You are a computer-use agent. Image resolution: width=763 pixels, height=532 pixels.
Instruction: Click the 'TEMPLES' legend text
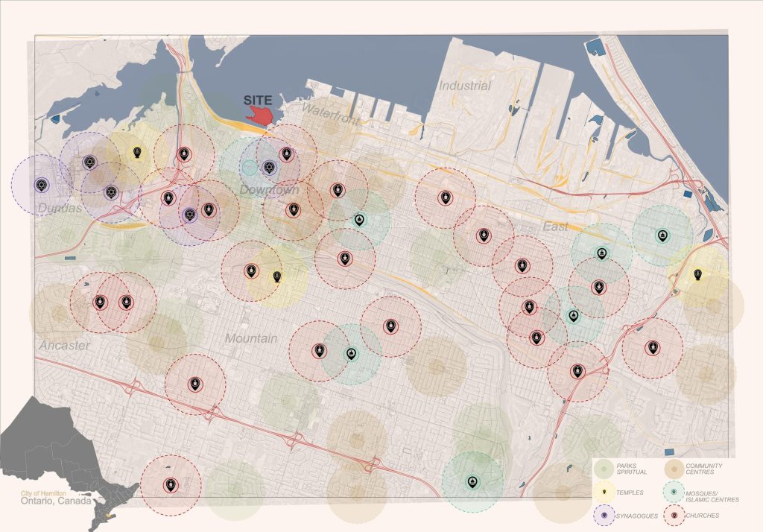tap(630, 493)
